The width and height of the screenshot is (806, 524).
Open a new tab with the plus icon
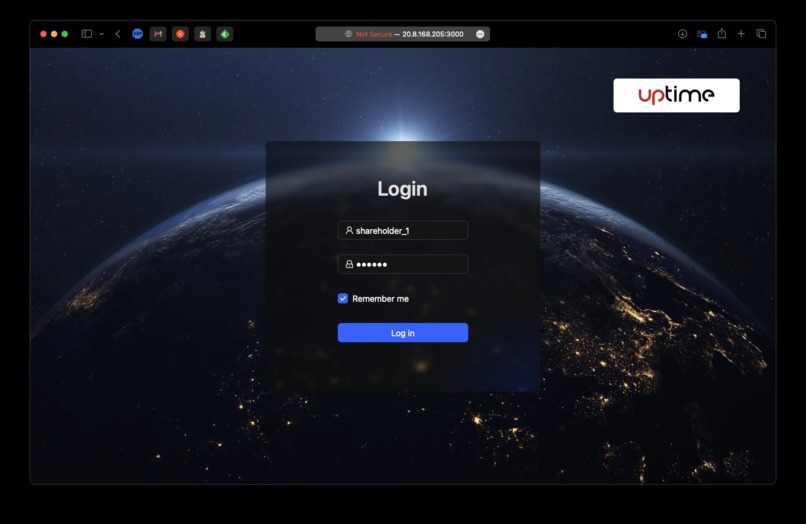[741, 33]
